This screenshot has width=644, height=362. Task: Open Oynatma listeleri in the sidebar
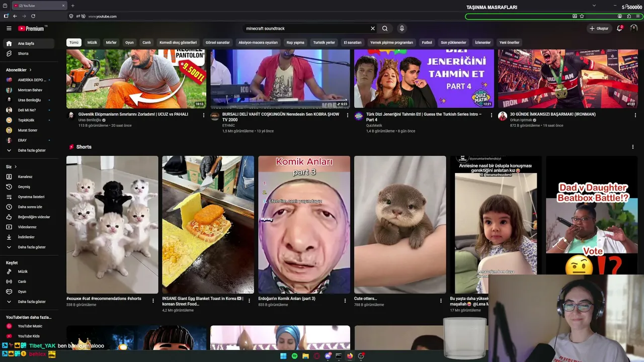tap(28, 197)
